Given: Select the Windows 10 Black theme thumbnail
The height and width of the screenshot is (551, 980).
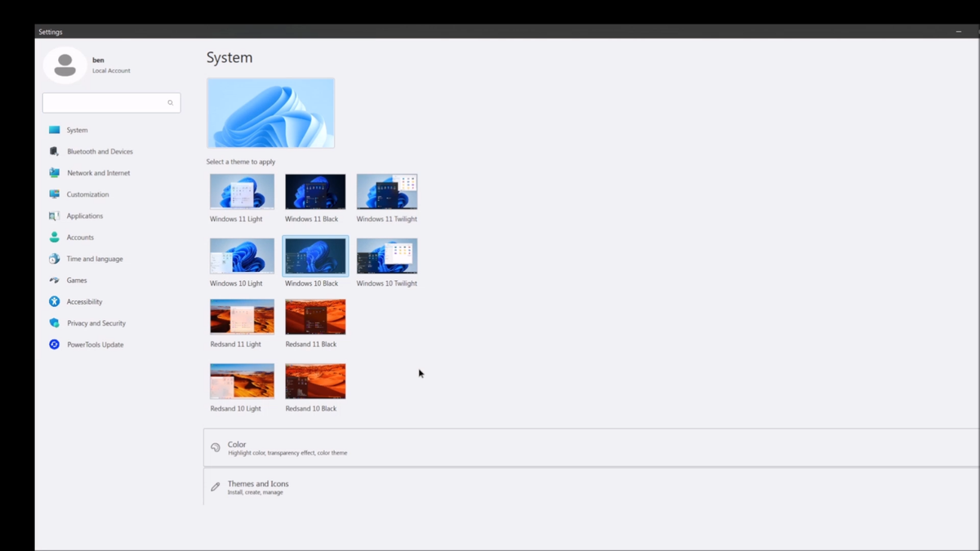Looking at the screenshot, I should point(315,256).
